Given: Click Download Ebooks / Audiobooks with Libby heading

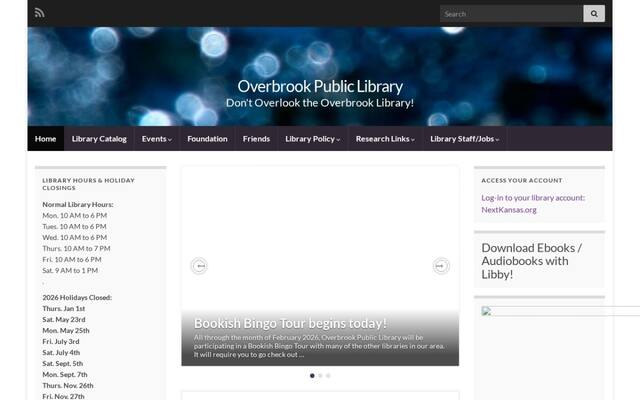Looking at the screenshot, I should (x=531, y=261).
